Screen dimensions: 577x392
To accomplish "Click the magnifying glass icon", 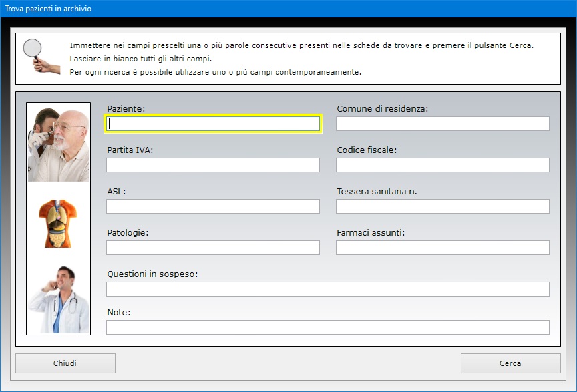I will point(41,56).
